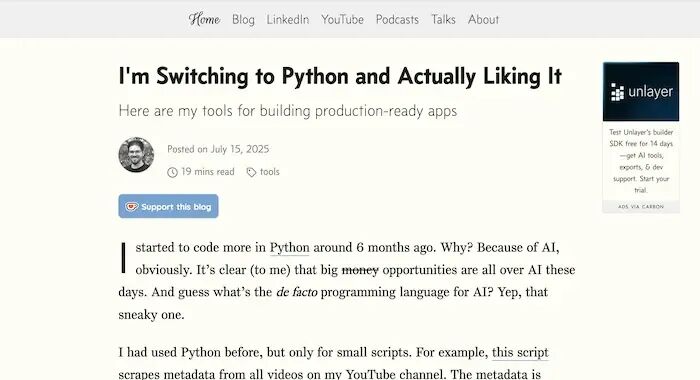This screenshot has width=700, height=380.
Task: Click the author's avatar photo
Action: 136,155
